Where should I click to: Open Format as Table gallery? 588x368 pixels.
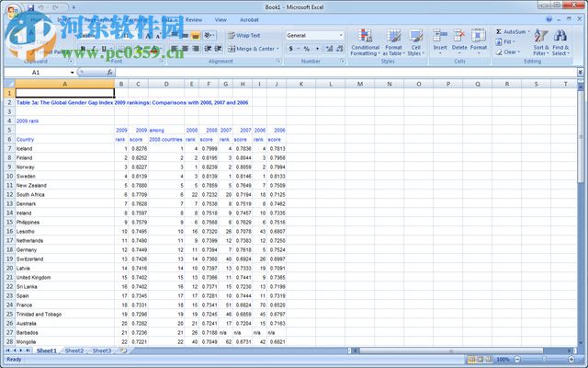(393, 42)
